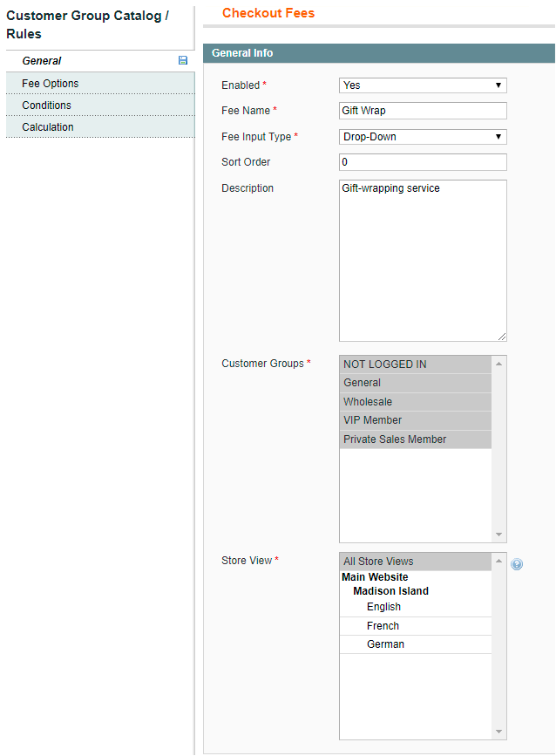The height and width of the screenshot is (756, 556).
Task: Click inside the Description text area
Action: pyautogui.click(x=423, y=260)
